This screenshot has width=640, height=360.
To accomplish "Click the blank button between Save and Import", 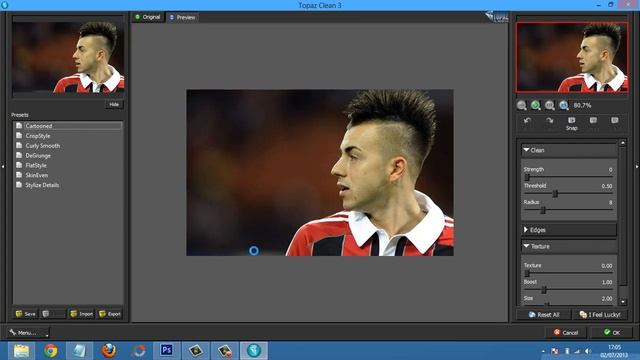I will tap(53, 313).
